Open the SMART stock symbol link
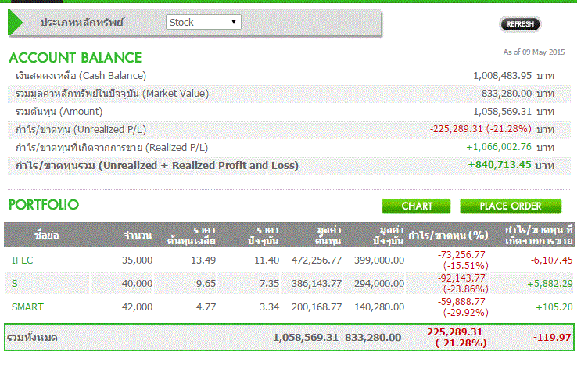 tap(27, 307)
